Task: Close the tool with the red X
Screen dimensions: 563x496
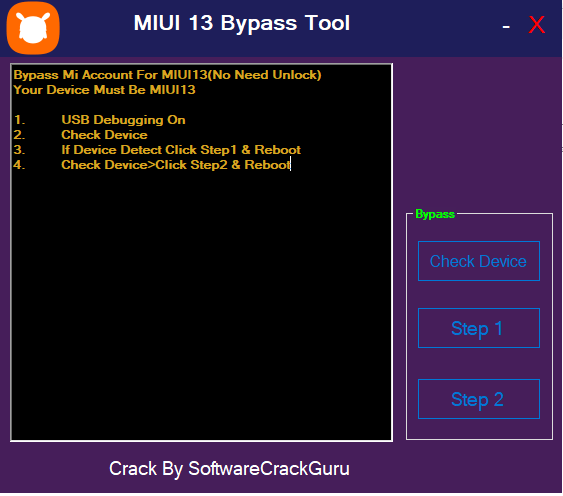Action: [537, 25]
